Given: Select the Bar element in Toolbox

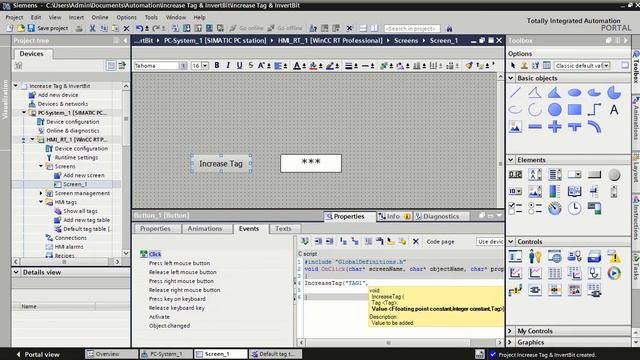Looking at the screenshot, I should point(554,191).
